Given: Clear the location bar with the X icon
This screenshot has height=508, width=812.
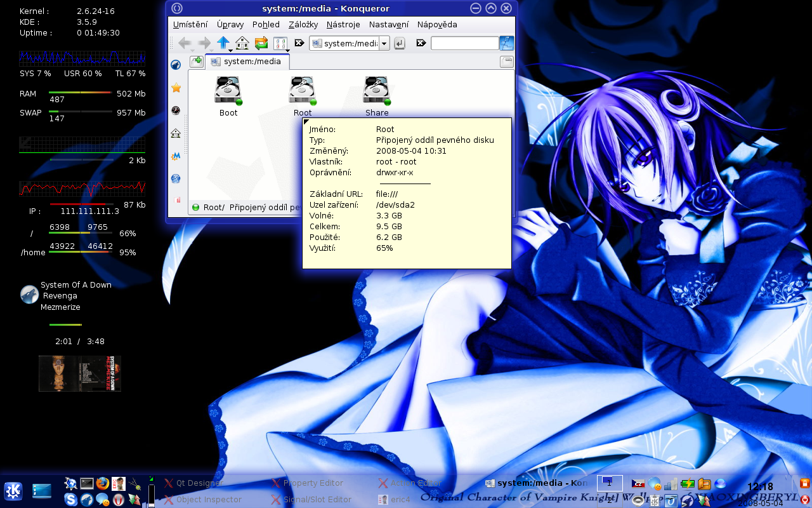Looking at the screenshot, I should (299, 43).
